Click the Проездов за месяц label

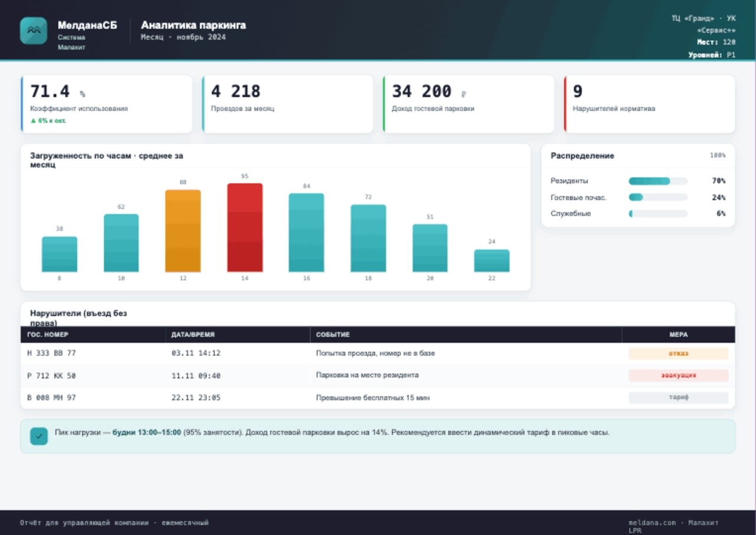point(242,109)
